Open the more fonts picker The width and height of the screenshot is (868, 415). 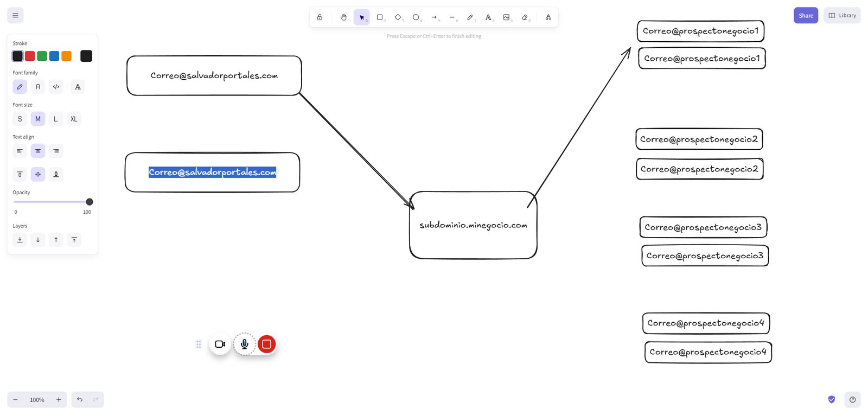(78, 87)
